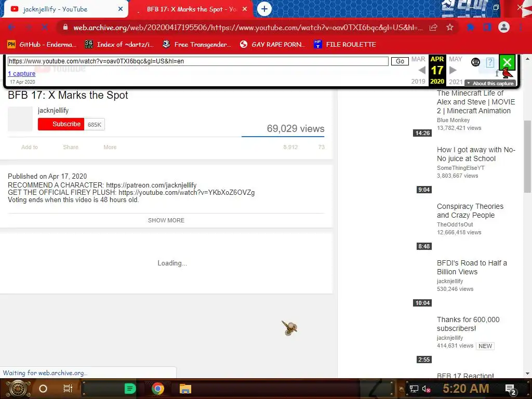The width and height of the screenshot is (532, 399).
Task: Open Cortana circle on the taskbar
Action: pyautogui.click(x=43, y=389)
